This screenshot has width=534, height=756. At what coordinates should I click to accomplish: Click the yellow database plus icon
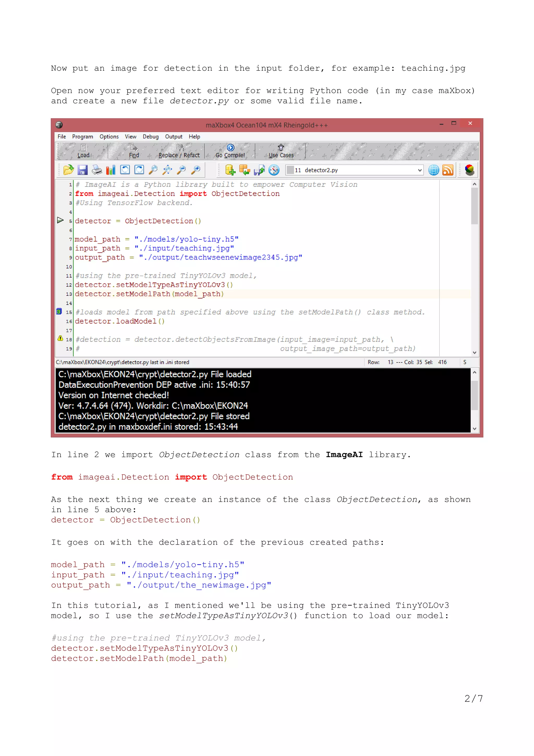pos(230,170)
